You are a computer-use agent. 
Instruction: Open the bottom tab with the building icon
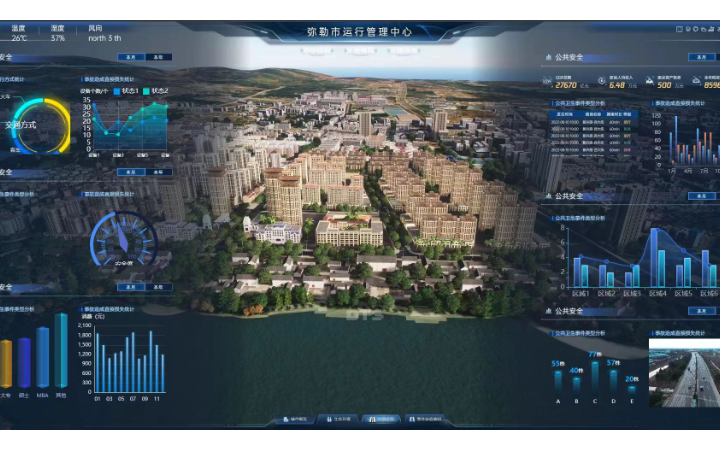[296, 419]
